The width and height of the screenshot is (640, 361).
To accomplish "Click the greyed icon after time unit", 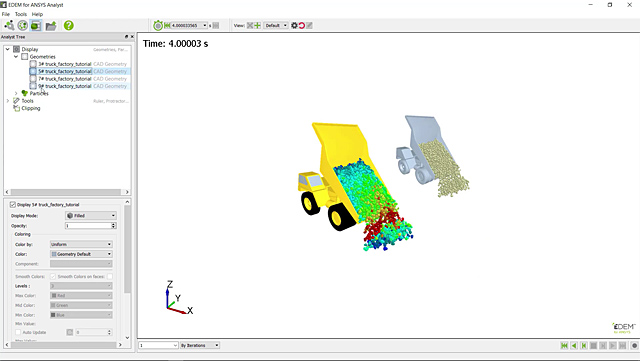I will tap(216, 25).
